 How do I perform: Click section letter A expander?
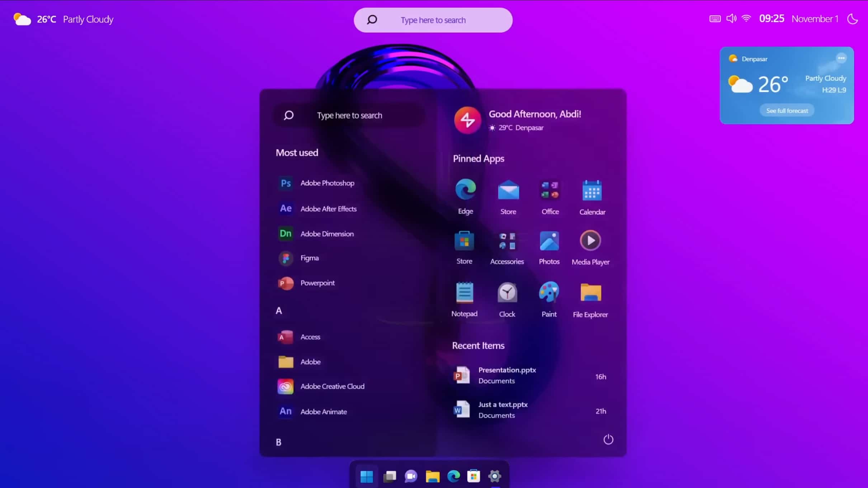point(278,310)
